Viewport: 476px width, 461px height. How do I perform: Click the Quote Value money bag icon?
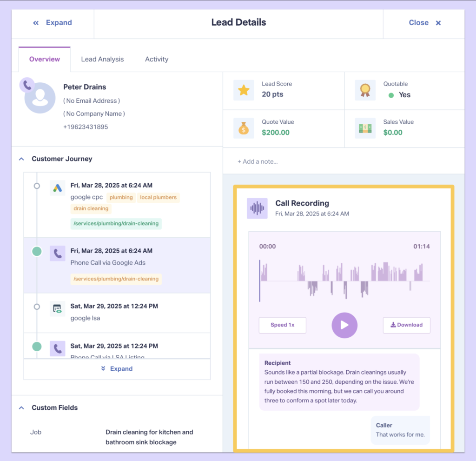(x=244, y=128)
